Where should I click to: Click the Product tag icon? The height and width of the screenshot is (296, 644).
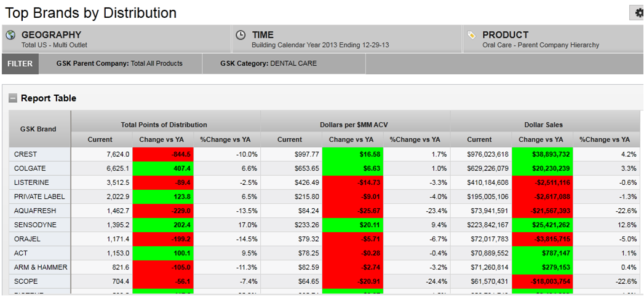pyautogui.click(x=471, y=35)
